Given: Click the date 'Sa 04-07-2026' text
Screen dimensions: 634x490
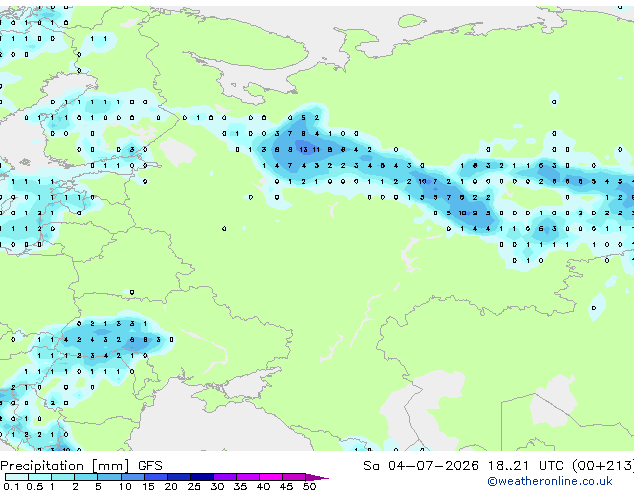Looking at the screenshot, I should pos(421,466).
